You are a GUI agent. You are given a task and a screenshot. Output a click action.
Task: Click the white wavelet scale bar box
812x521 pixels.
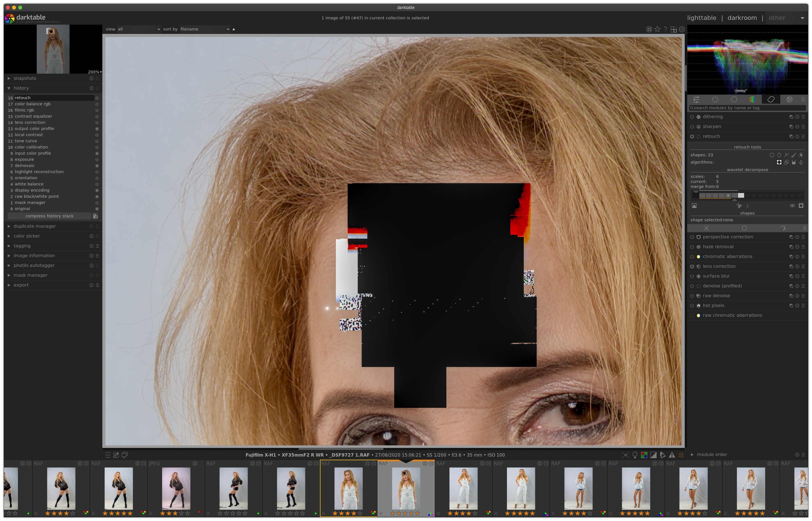[x=741, y=196]
